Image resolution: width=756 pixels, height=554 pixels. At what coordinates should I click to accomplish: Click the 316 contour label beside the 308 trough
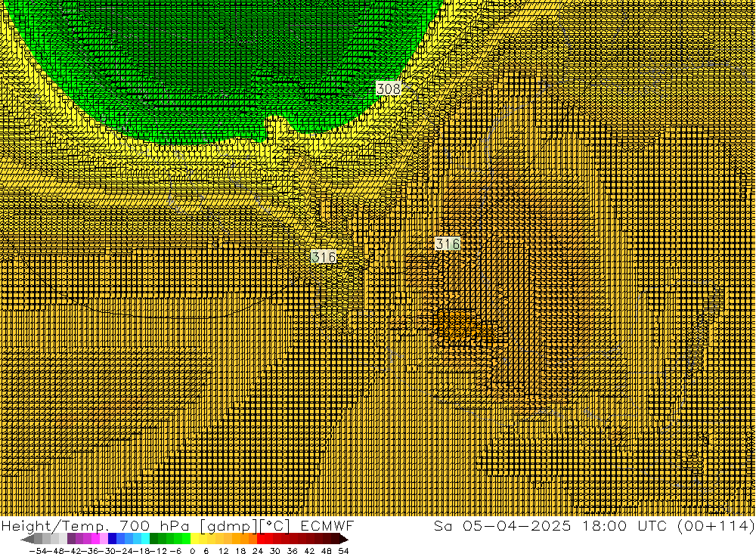tap(324, 257)
